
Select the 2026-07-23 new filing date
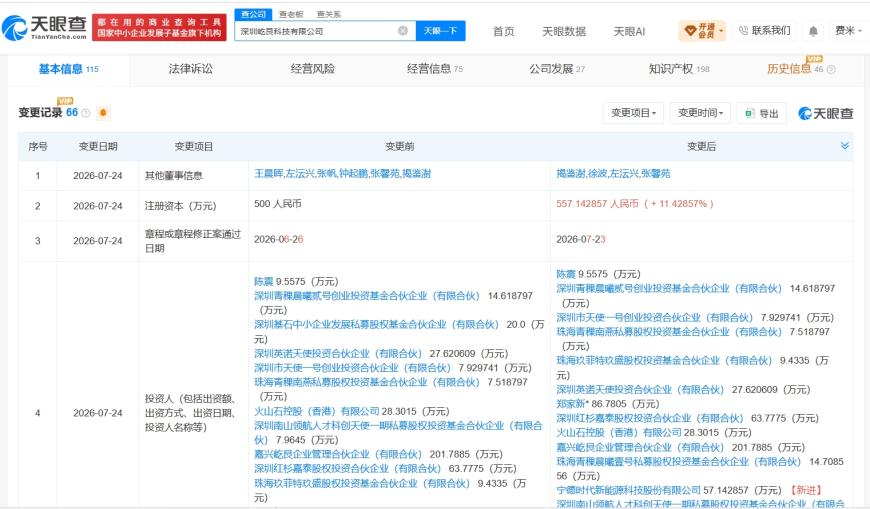pos(581,239)
